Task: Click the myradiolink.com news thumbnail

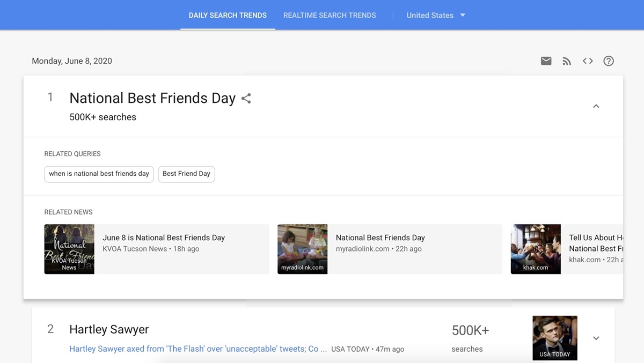Action: pos(302,249)
